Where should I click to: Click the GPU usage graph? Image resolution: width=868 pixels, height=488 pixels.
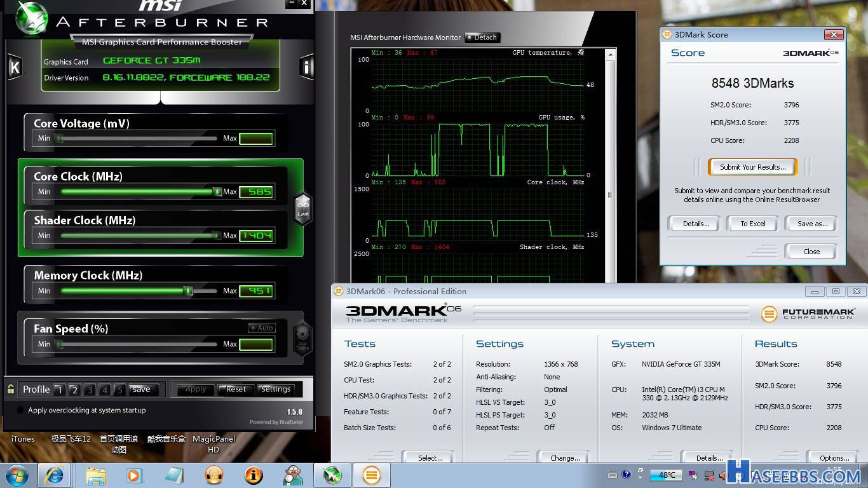(478, 149)
